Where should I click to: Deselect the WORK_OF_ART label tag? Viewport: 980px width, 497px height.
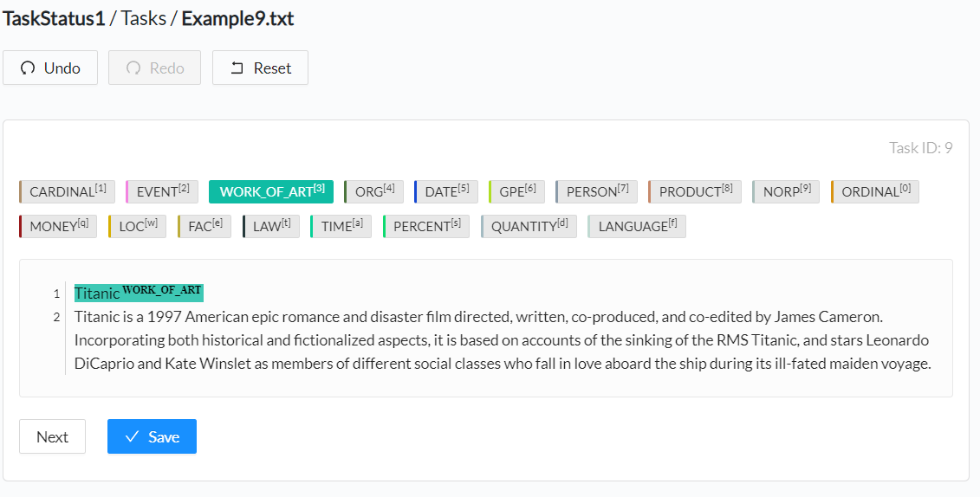pyautogui.click(x=271, y=191)
